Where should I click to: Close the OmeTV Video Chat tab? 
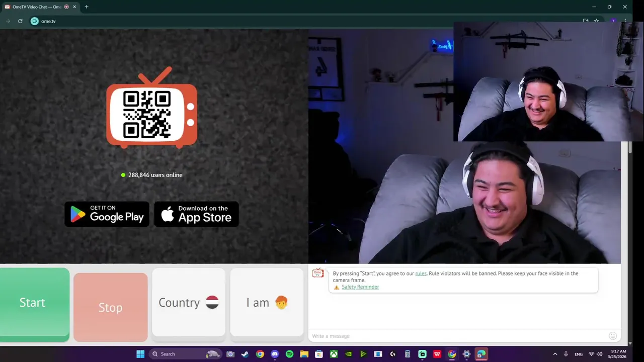pos(74,7)
